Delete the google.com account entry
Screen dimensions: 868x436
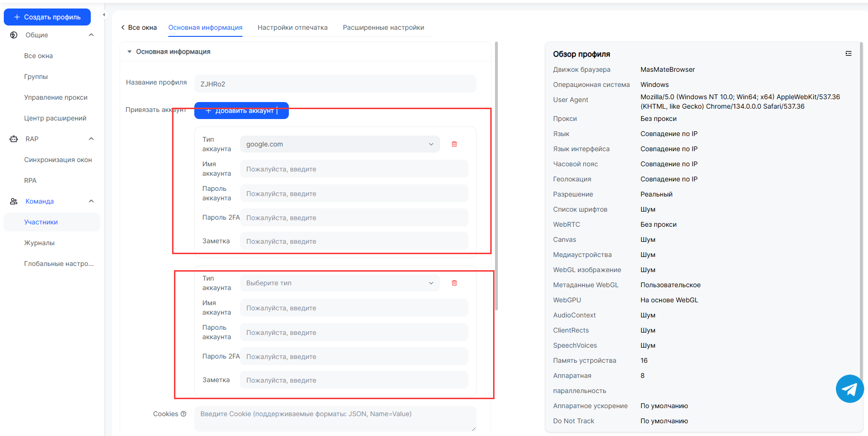tap(454, 144)
